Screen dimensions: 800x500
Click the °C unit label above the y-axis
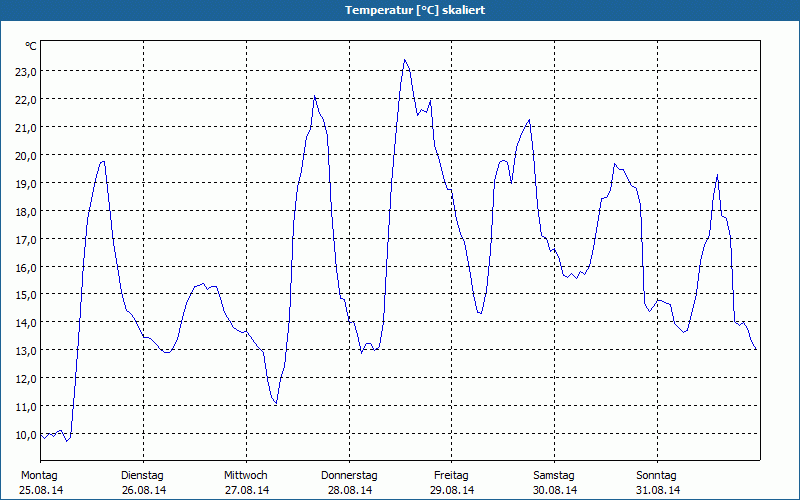31,46
